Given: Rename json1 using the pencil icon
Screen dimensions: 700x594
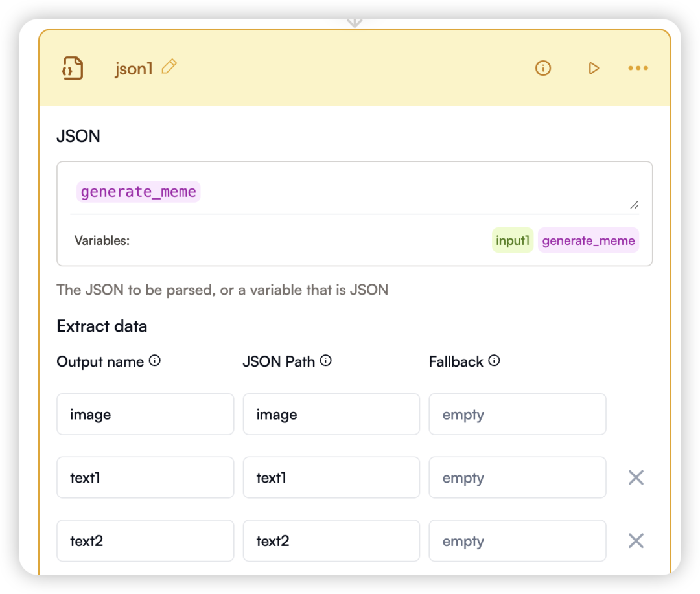Looking at the screenshot, I should pos(169,67).
